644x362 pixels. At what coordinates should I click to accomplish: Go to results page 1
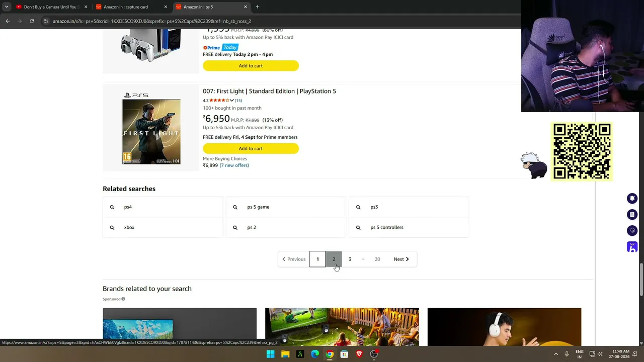pos(317,259)
